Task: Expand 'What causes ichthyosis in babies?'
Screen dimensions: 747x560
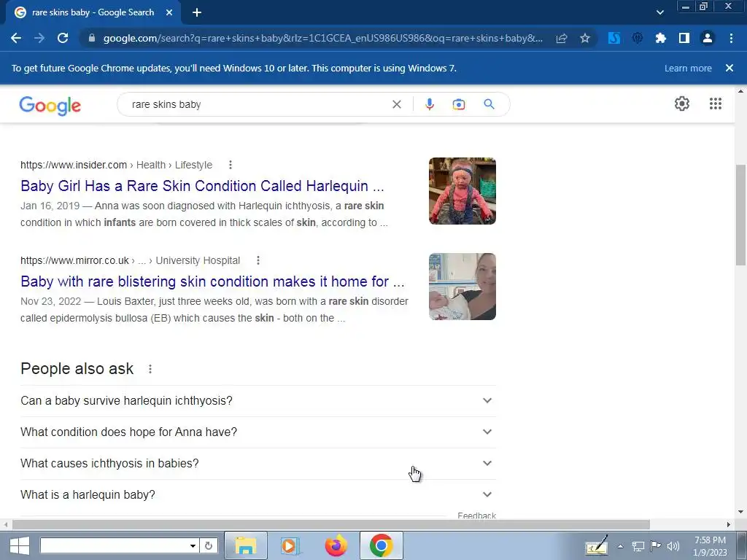Action: pos(258,463)
